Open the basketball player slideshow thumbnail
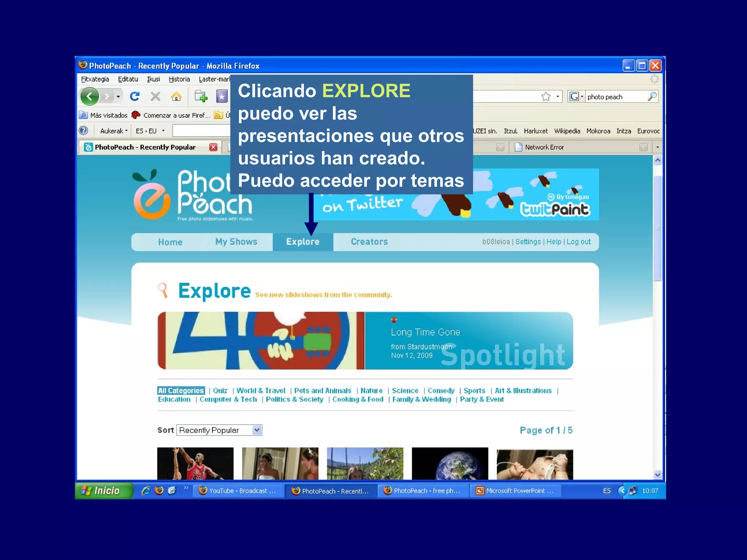 pyautogui.click(x=195, y=463)
